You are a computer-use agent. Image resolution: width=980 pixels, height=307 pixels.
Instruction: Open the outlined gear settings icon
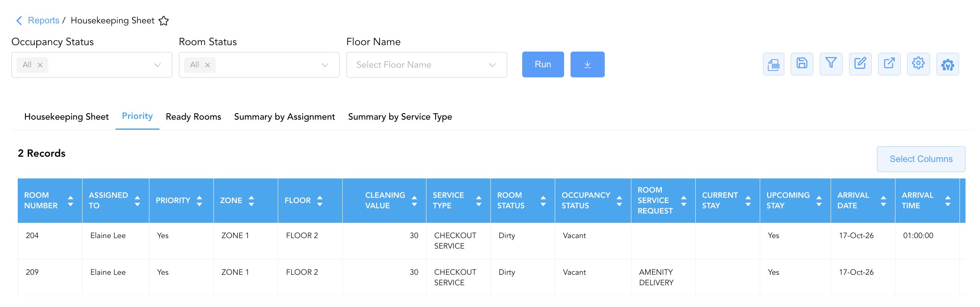[918, 64]
